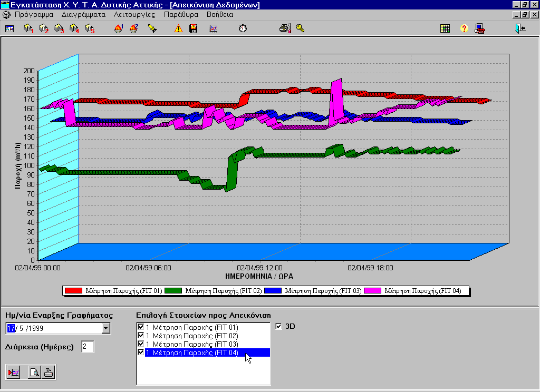Click the computer with telephone icon
The width and height of the screenshot is (540, 392).
[x=480, y=28]
